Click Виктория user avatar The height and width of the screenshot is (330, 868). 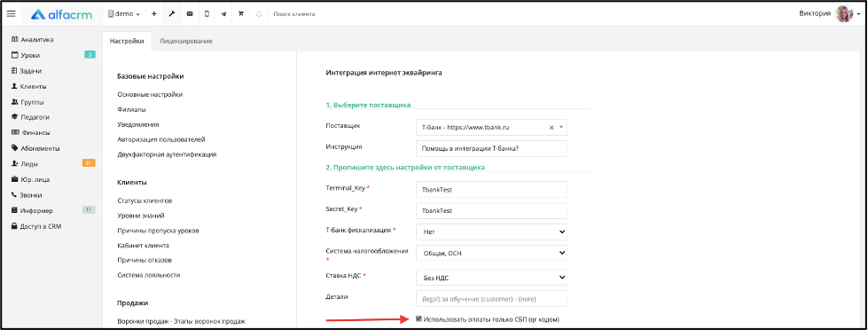click(x=844, y=14)
